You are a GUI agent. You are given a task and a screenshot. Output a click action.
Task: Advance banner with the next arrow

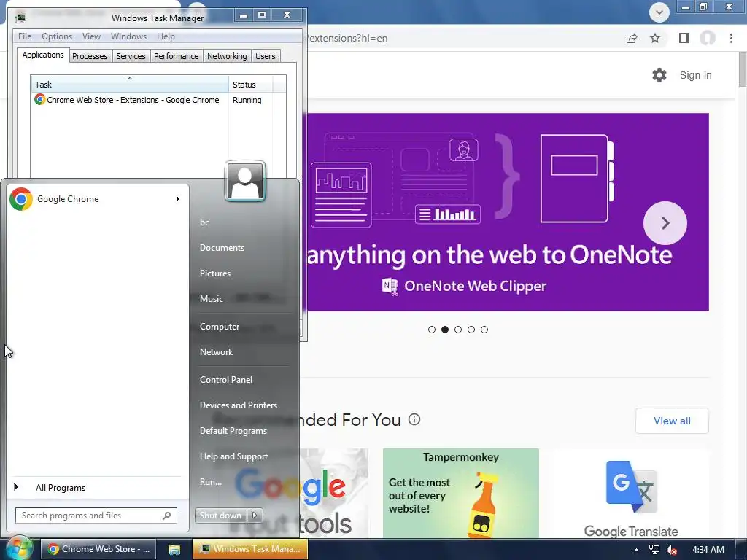coord(665,223)
